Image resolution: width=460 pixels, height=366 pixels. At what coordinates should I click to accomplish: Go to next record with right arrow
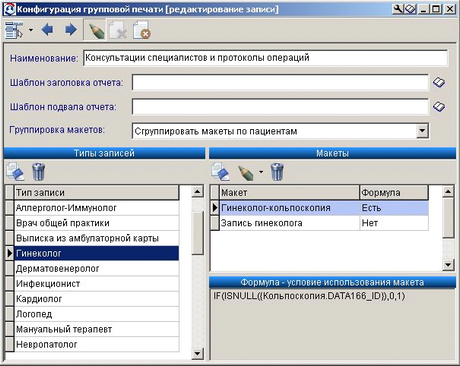pos(70,30)
